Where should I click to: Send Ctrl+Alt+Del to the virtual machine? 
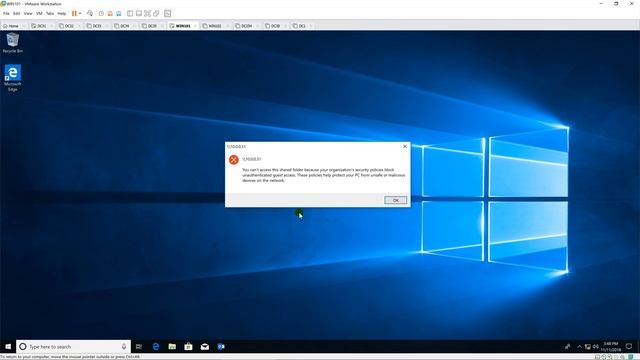[90, 13]
